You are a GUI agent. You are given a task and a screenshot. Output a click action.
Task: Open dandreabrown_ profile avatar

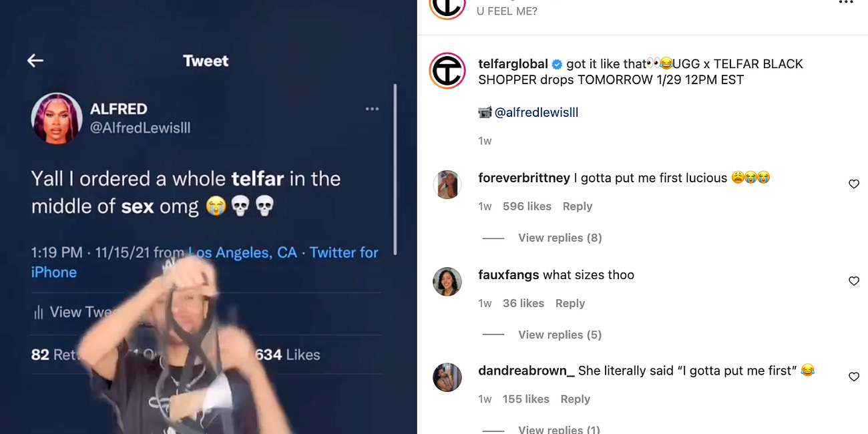(447, 377)
